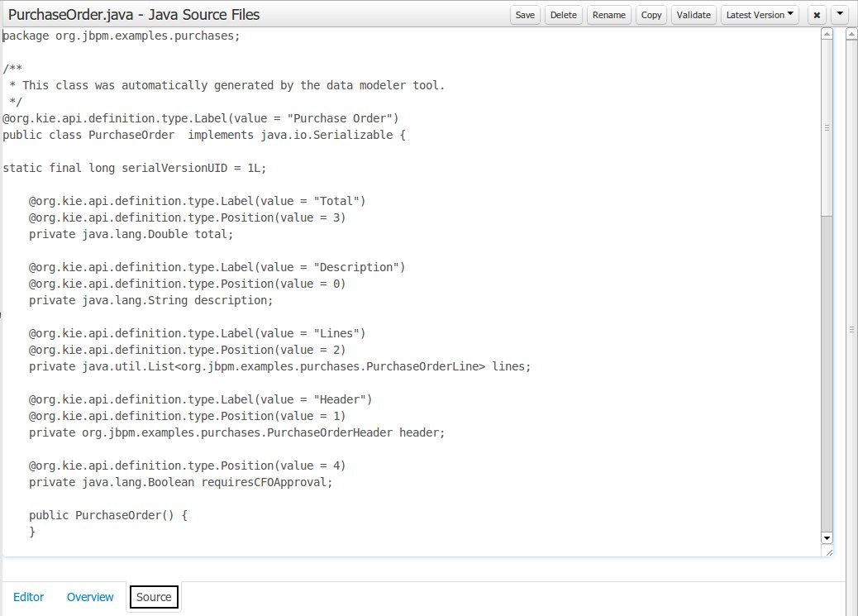Viewport: 858px width, 616px height.
Task: Close the PurchaseOrder.java editor with X
Action: (817, 15)
